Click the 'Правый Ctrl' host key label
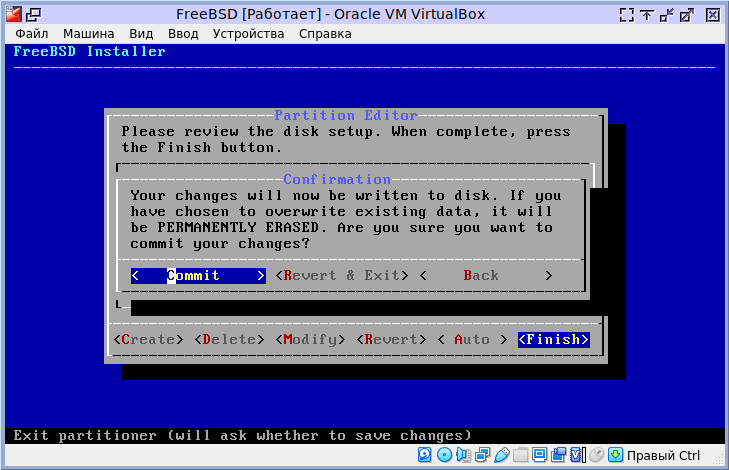 [663, 456]
